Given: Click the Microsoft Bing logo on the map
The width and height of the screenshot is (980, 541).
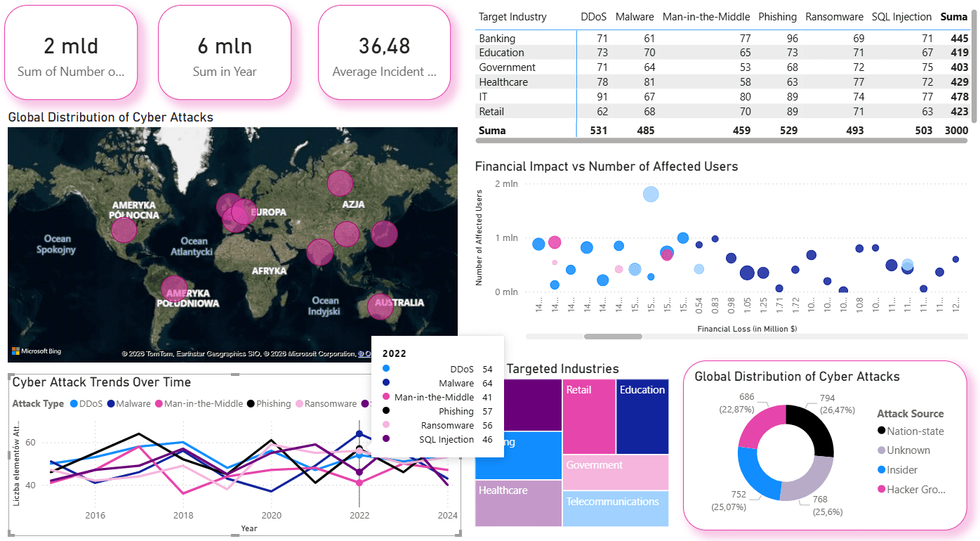Looking at the screenshot, I should pyautogui.click(x=37, y=351).
